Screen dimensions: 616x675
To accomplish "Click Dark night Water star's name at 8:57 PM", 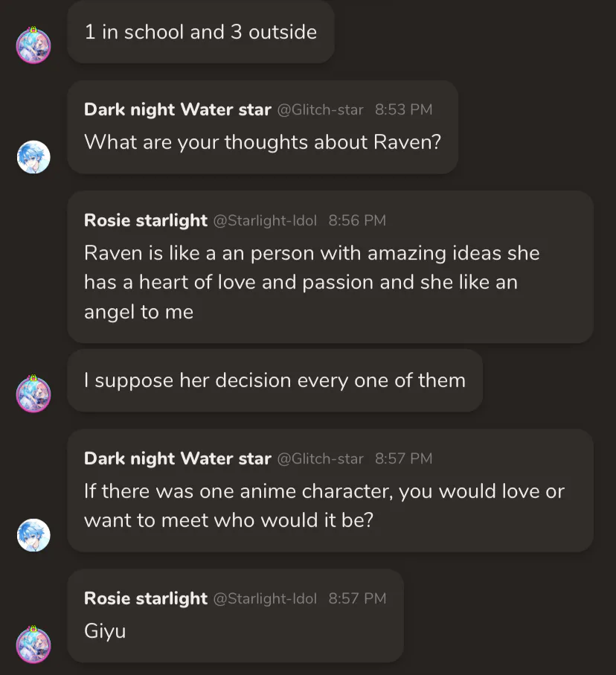I will tap(177, 458).
